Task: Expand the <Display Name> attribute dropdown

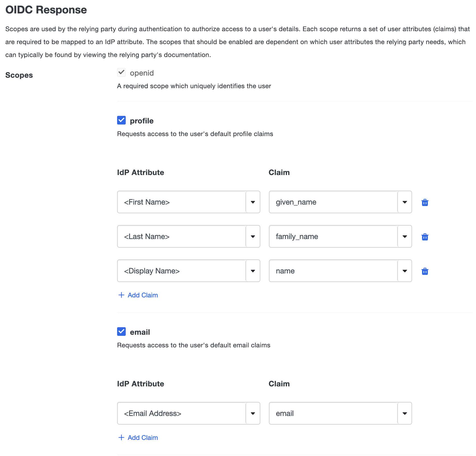Action: point(253,271)
